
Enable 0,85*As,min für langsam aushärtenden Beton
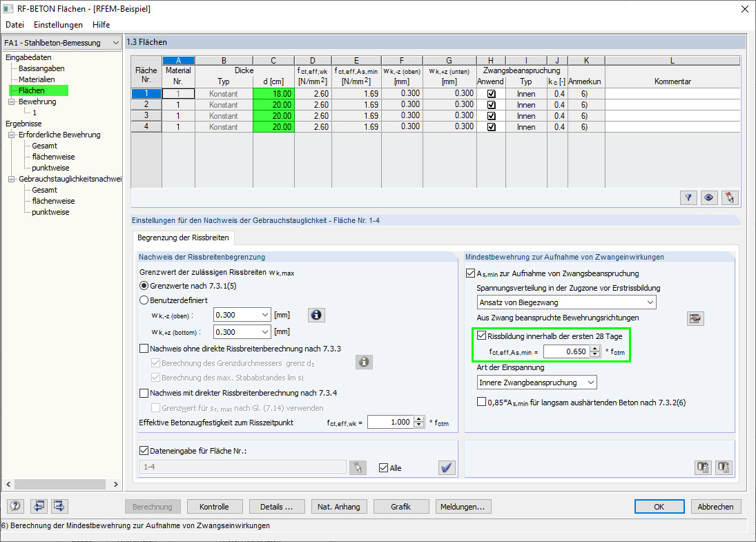pos(481,402)
